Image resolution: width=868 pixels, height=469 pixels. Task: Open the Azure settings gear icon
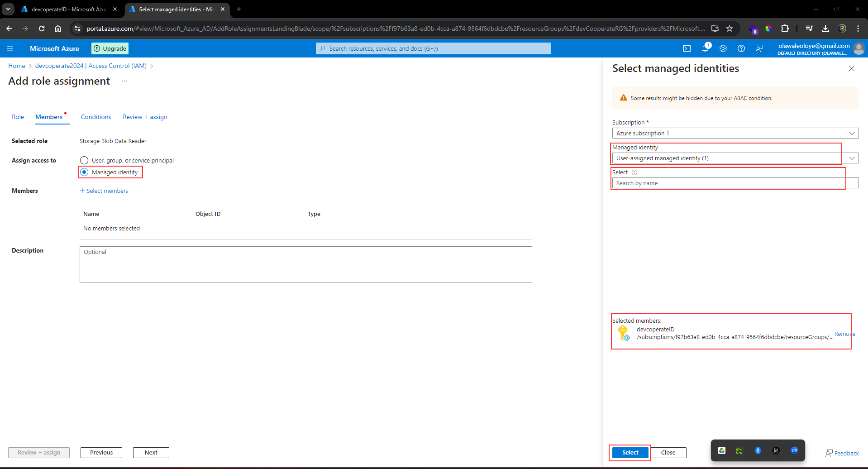coord(723,48)
